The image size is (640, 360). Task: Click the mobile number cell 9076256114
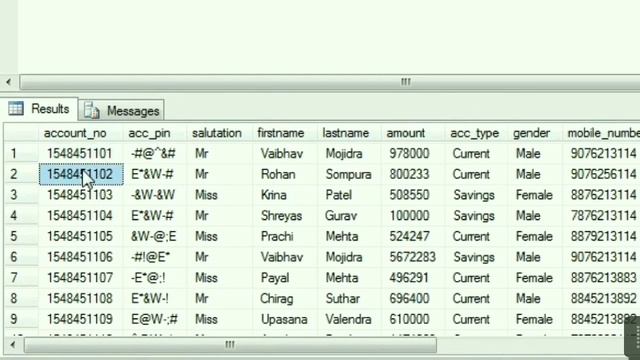(602, 174)
